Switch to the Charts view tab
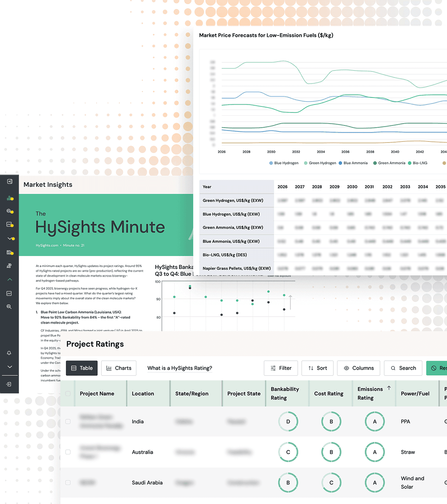The height and width of the screenshot is (504, 447). point(119,368)
